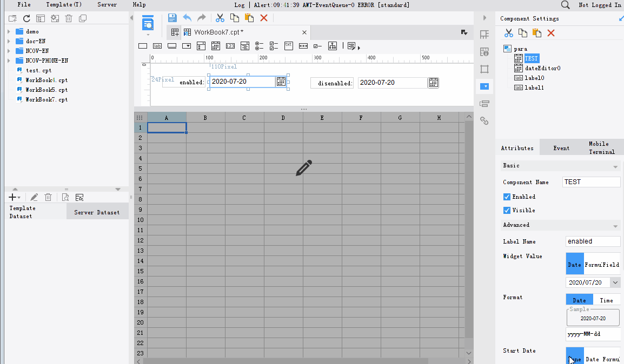Viewport: 624px width, 364px height.
Task: Click the Component Name input field
Action: (x=592, y=182)
